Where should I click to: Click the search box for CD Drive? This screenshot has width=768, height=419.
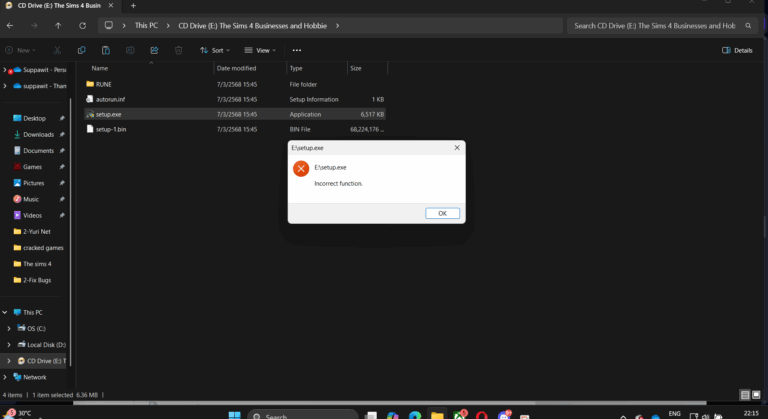[662, 25]
